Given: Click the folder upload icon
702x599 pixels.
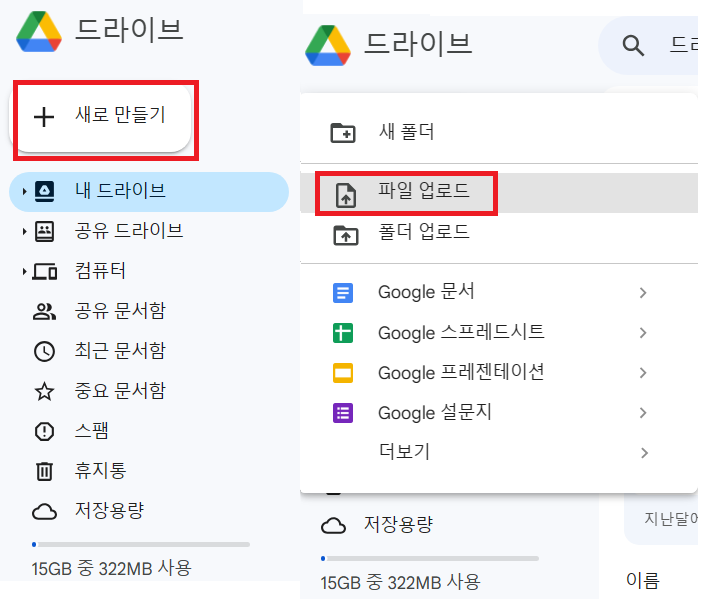Looking at the screenshot, I should pos(346,235).
